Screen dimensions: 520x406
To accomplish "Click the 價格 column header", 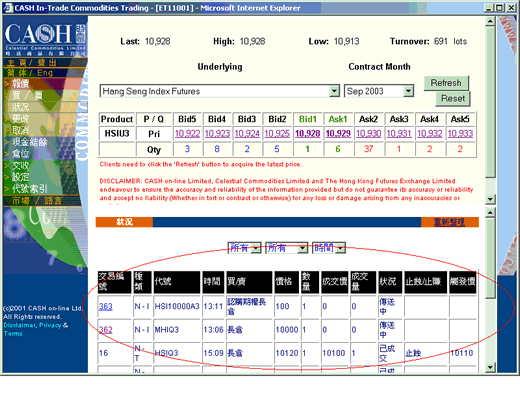I will [x=286, y=282].
